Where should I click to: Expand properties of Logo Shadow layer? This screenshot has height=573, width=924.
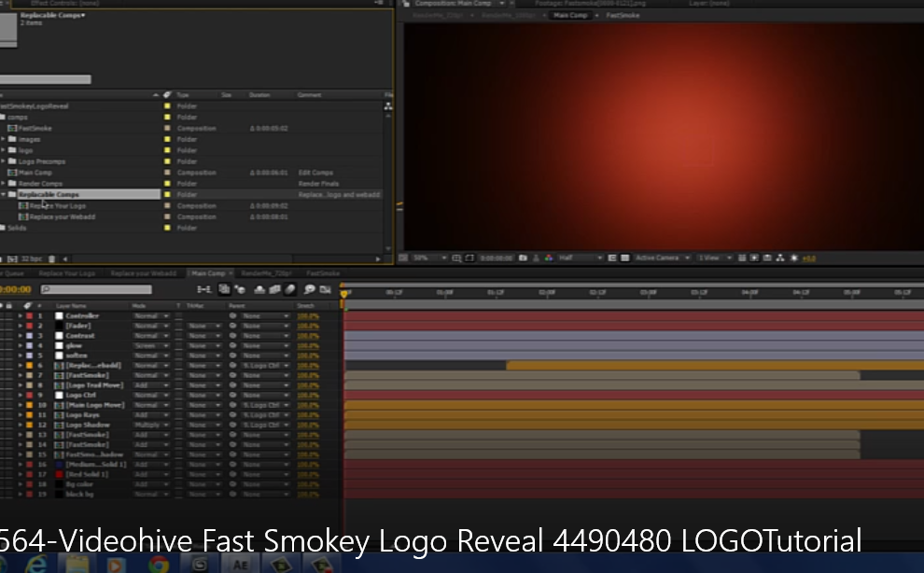(x=20, y=425)
